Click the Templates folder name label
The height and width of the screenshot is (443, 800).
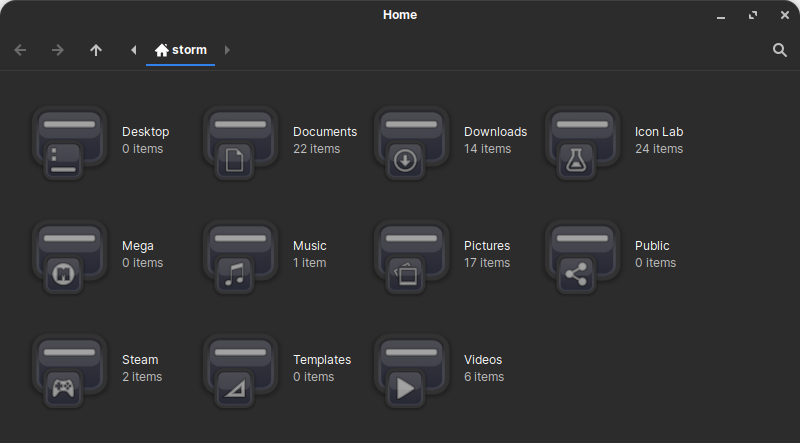(322, 360)
